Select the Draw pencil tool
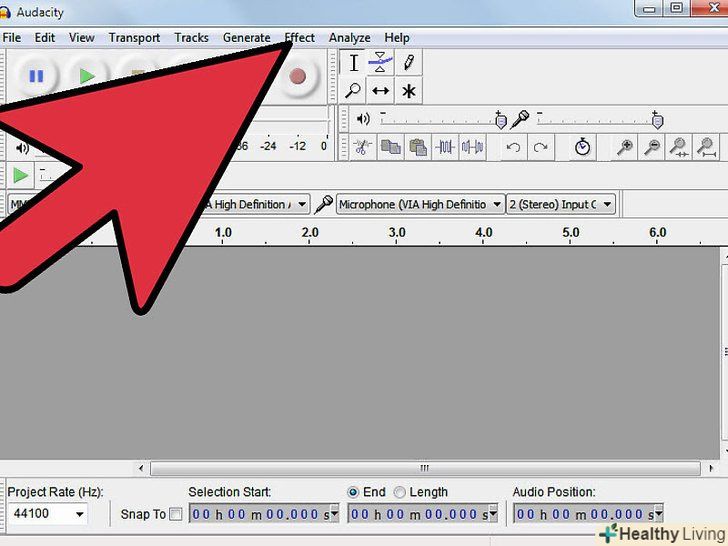The height and width of the screenshot is (546, 728). (x=409, y=63)
